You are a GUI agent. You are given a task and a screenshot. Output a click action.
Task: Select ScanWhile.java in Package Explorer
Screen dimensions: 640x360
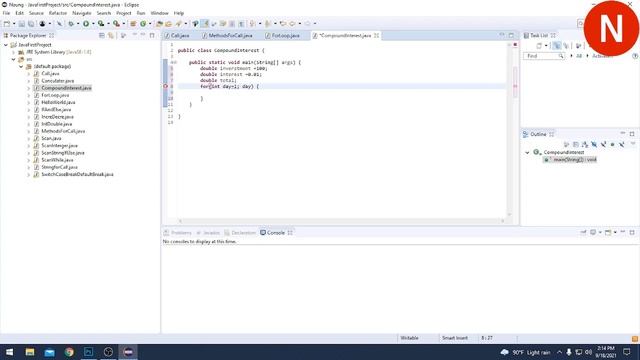(57, 160)
